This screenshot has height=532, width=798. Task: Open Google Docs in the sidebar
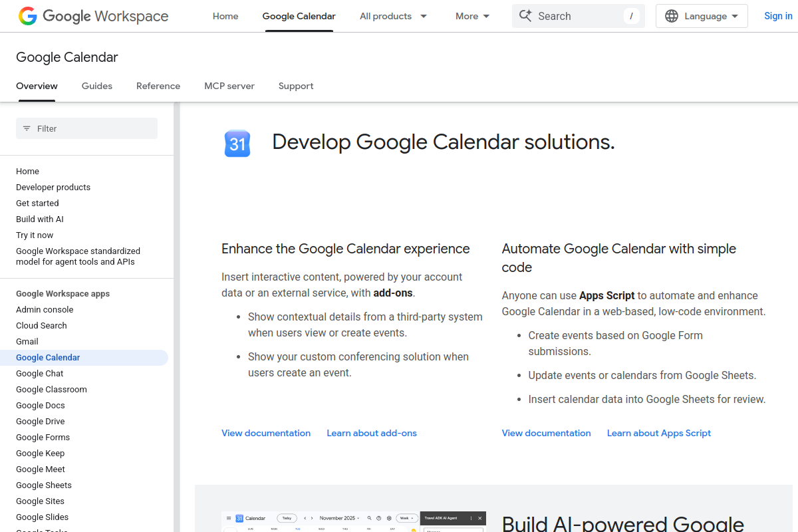[x=41, y=405]
